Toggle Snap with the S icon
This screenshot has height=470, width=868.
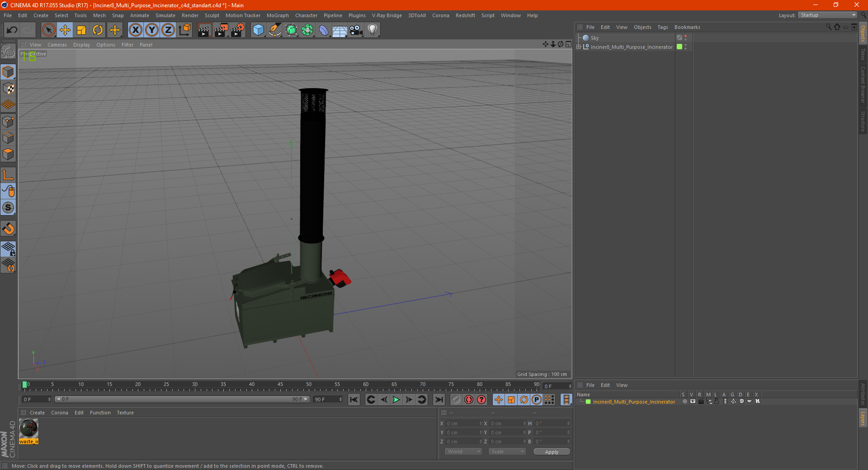point(9,208)
